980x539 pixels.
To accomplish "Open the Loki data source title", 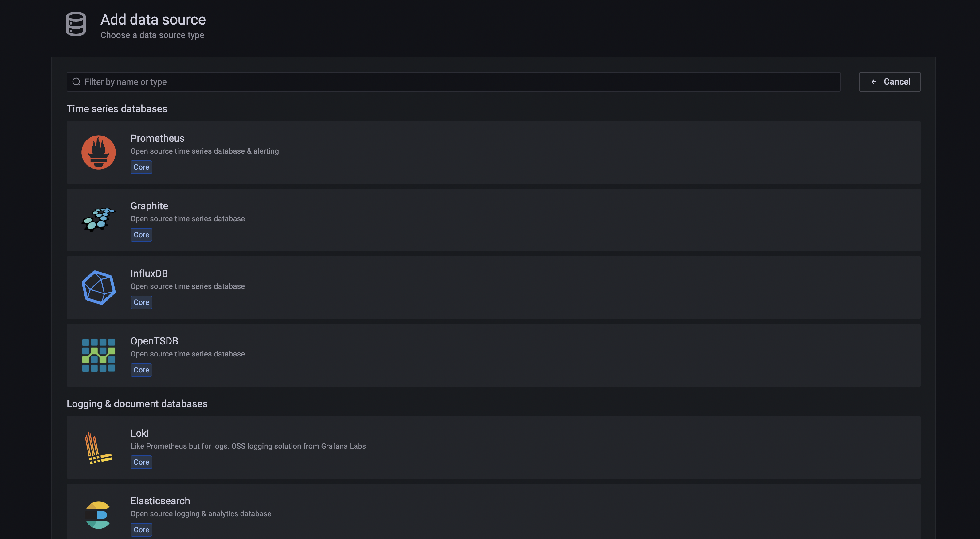I will pyautogui.click(x=139, y=433).
